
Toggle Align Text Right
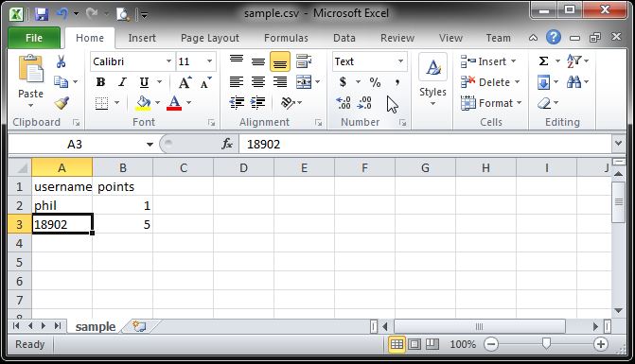click(x=280, y=82)
